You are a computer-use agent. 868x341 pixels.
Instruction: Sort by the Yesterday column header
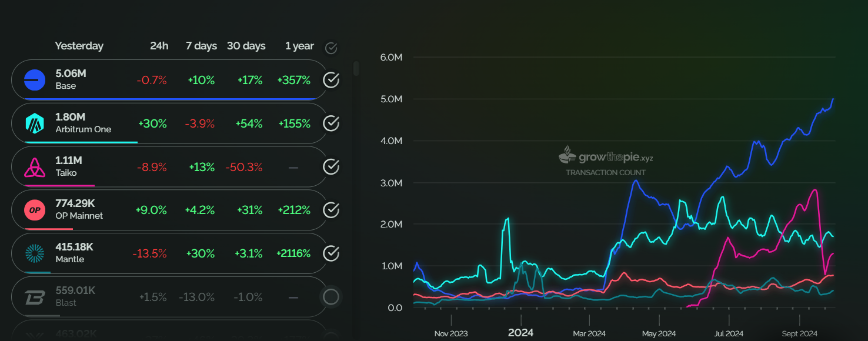tap(79, 46)
